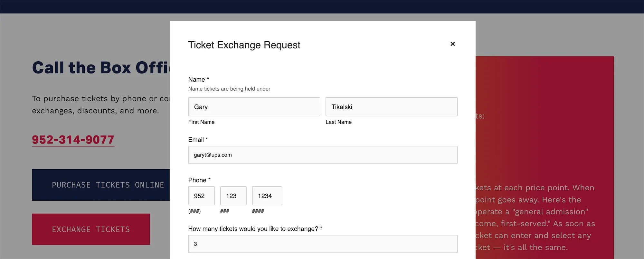The width and height of the screenshot is (644, 259).
Task: Click the How many tickets question label
Action: tap(253, 229)
